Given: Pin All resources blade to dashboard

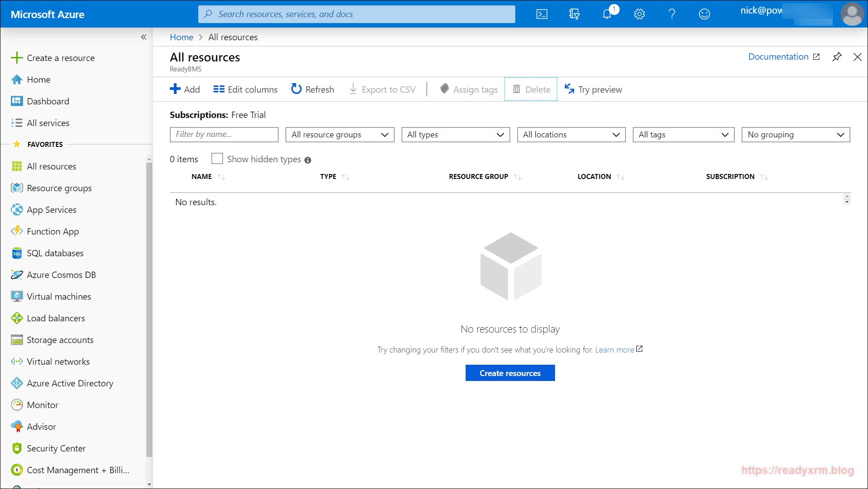Looking at the screenshot, I should click(x=837, y=57).
